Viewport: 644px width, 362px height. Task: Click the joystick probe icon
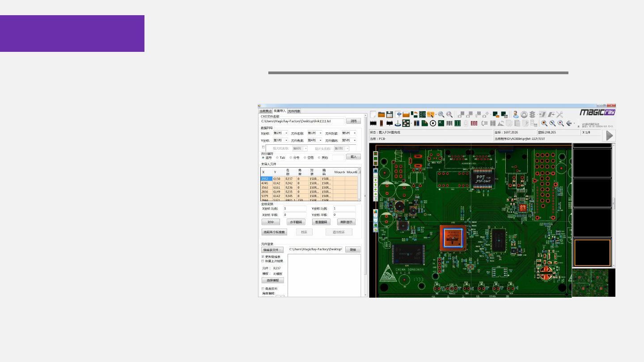point(398,123)
